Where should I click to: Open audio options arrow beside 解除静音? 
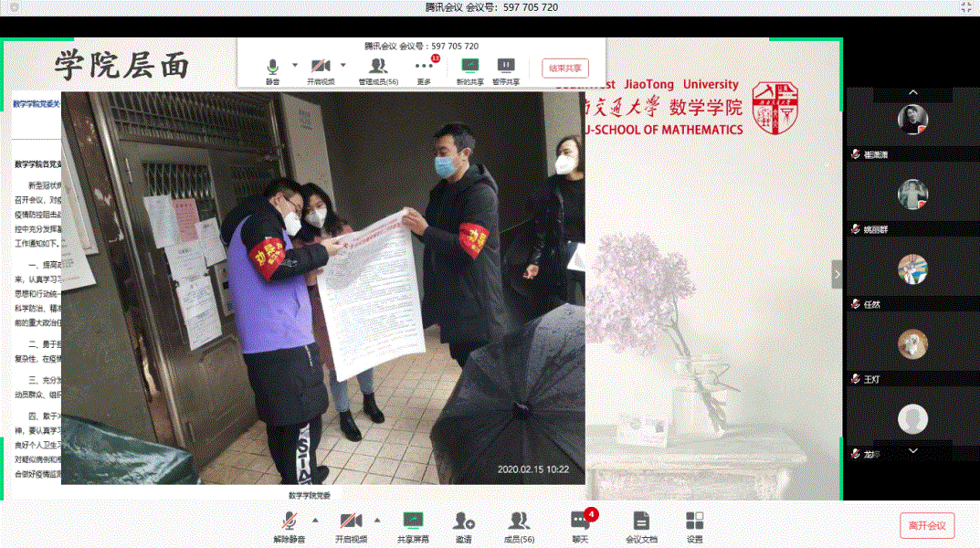pos(315,520)
